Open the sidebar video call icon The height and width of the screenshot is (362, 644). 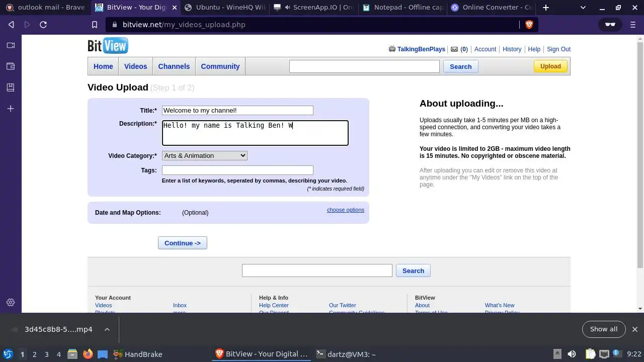coord(11,45)
